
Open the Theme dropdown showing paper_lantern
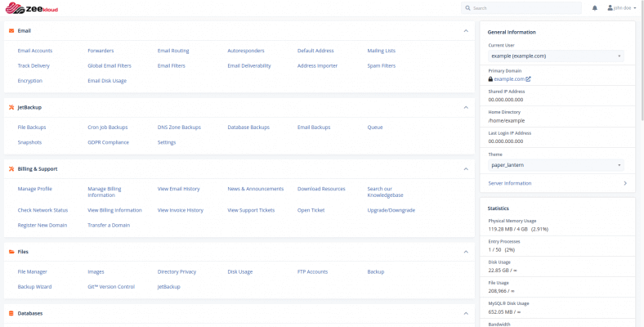click(556, 164)
